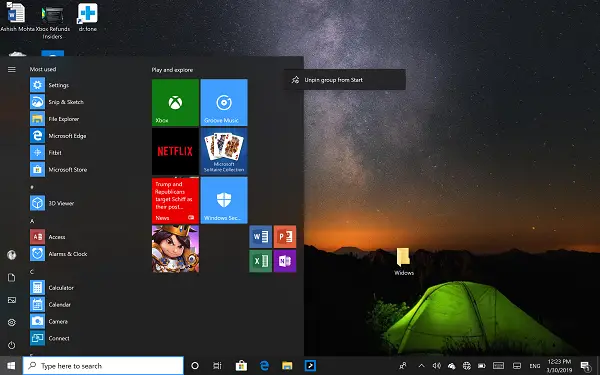Screen dimensions: 600x375
Task: Open Documents from Start sidebar
Action: (11, 277)
